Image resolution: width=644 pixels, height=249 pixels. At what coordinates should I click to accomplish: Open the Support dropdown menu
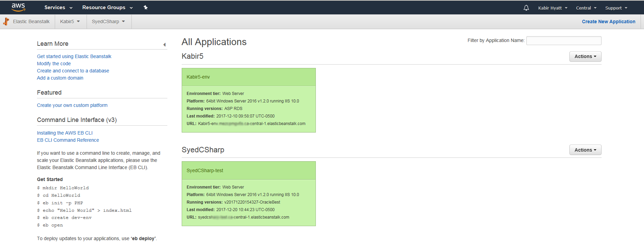(616, 8)
